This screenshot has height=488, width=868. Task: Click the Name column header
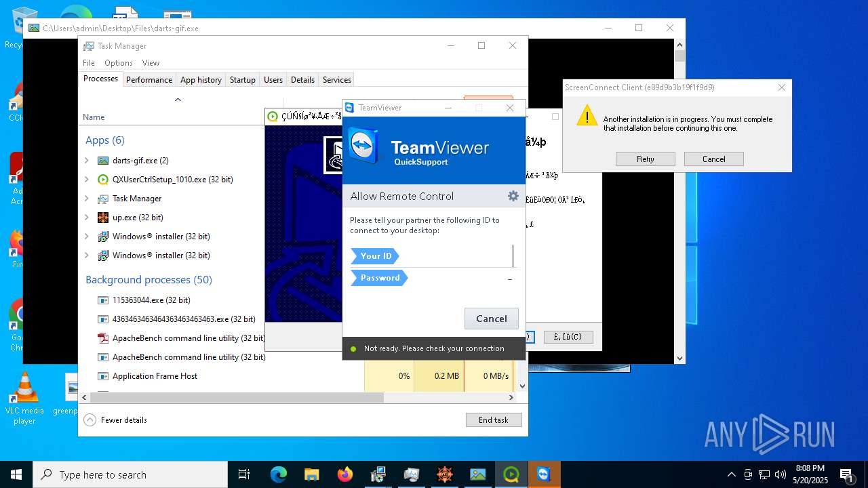94,117
